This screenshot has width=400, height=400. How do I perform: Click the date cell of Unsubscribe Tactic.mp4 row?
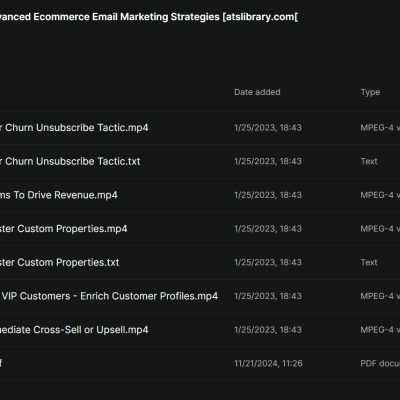coord(268,128)
